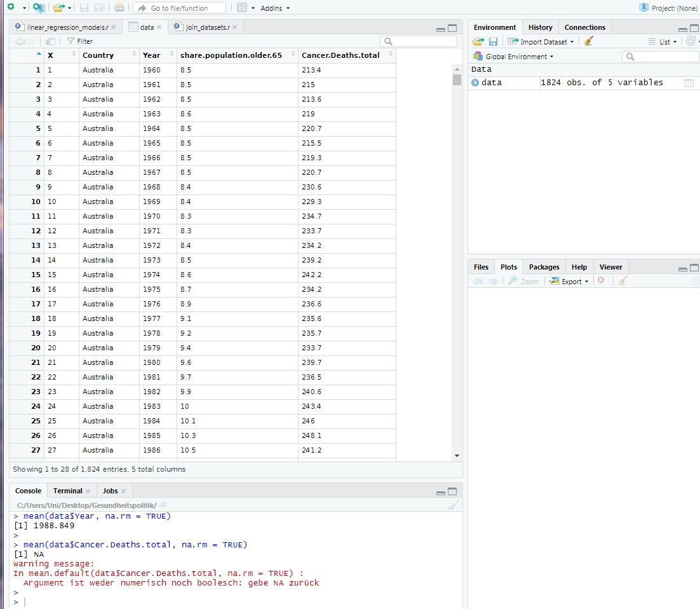This screenshot has height=609, width=700.
Task: Open the data viewer grid icon for data
Action: [x=689, y=83]
